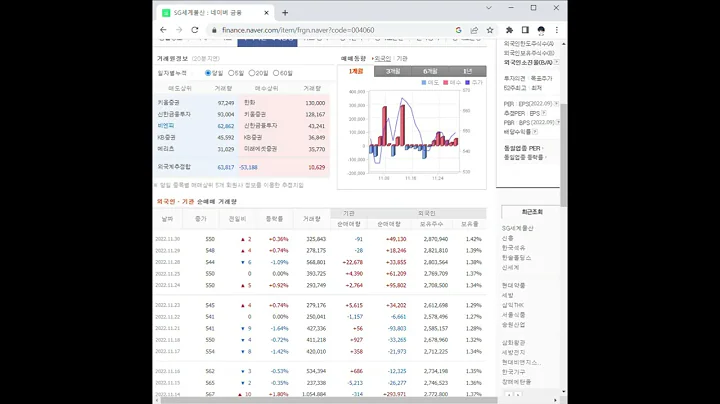
Task: Open SG세계물산 in the recent list
Action: tap(518, 228)
